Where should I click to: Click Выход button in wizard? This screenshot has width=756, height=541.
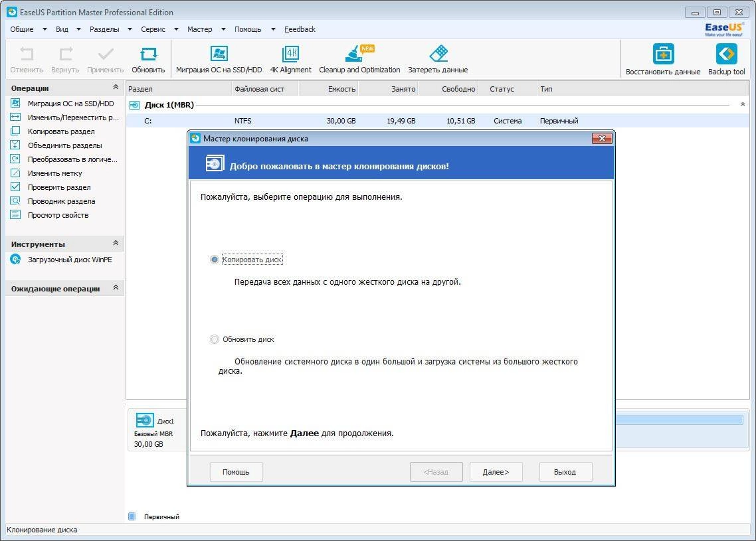[x=565, y=472]
